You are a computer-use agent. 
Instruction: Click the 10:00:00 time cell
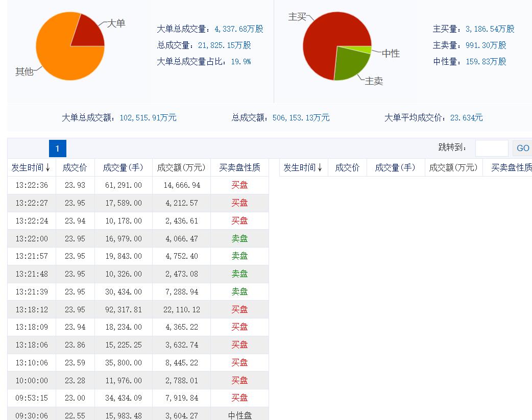pos(32,380)
